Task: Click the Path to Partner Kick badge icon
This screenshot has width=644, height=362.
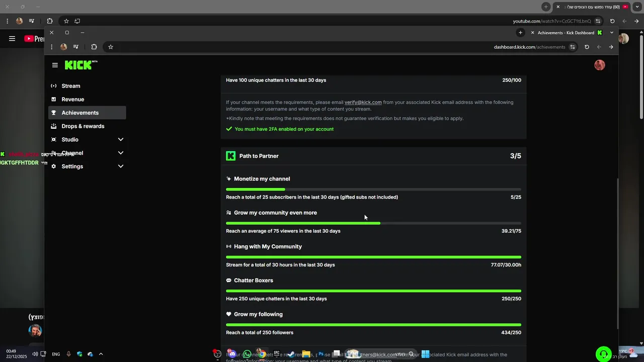Action: (x=231, y=156)
